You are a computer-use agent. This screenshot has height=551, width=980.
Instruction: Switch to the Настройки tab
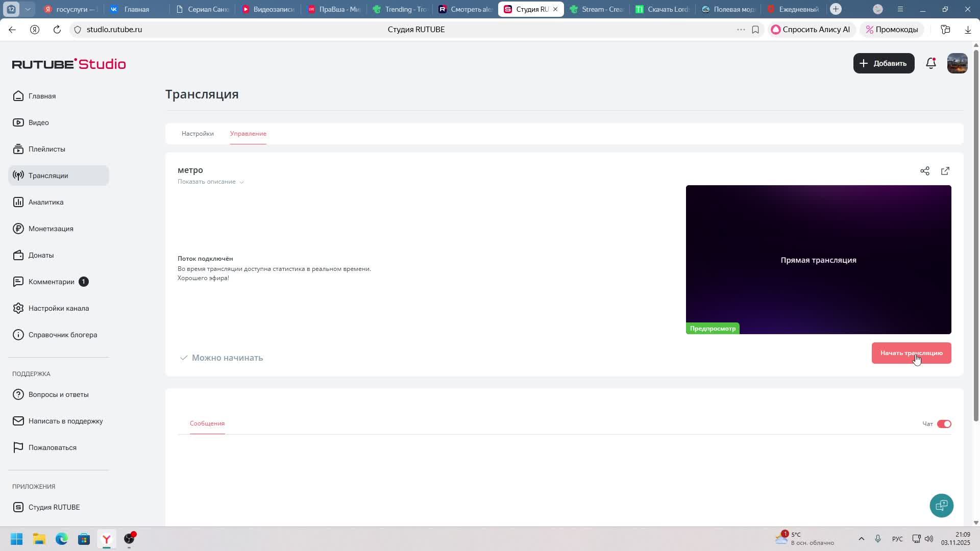tap(198, 134)
